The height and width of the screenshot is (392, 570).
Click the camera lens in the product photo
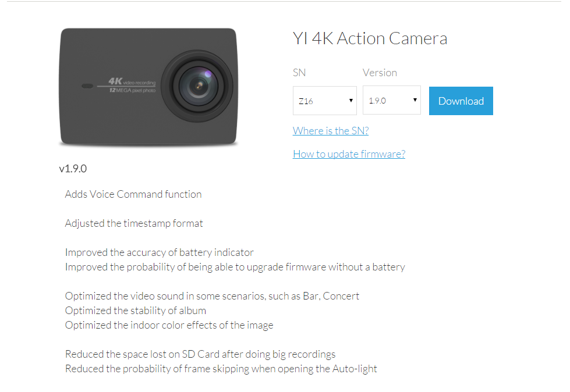197,84
